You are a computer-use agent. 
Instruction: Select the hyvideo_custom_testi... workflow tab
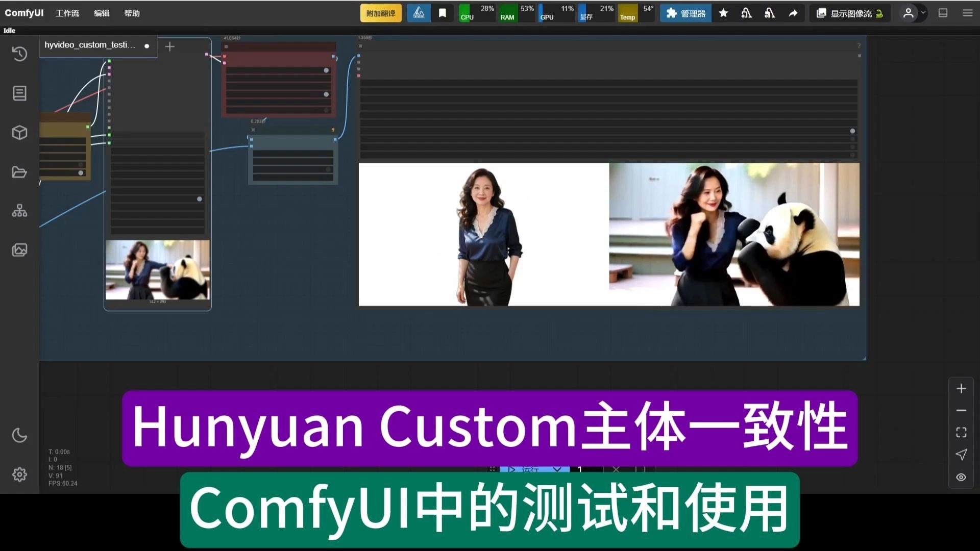tap(90, 45)
